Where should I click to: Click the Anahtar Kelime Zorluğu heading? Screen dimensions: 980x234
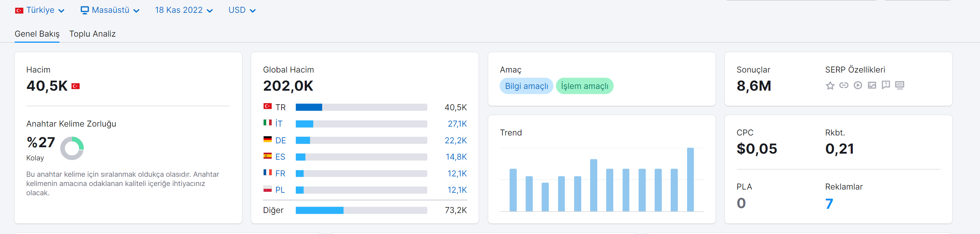[x=71, y=124]
